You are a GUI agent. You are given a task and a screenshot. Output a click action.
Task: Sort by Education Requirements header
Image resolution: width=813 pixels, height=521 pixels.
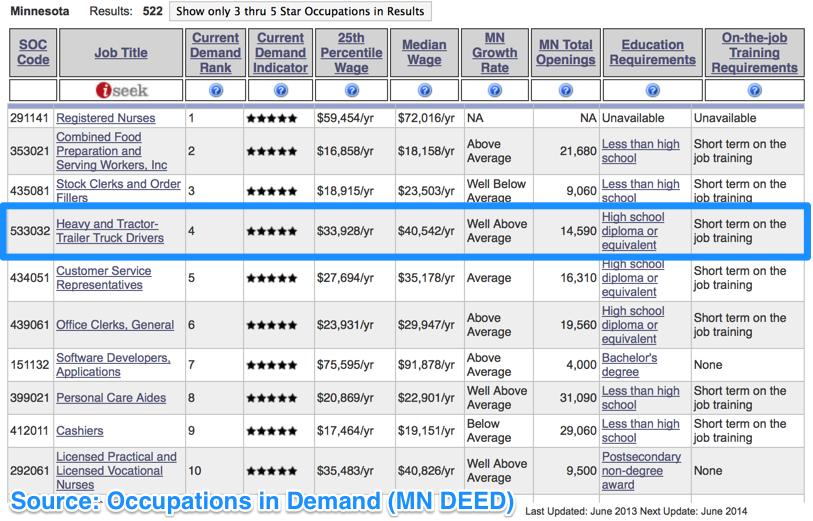pos(653,52)
